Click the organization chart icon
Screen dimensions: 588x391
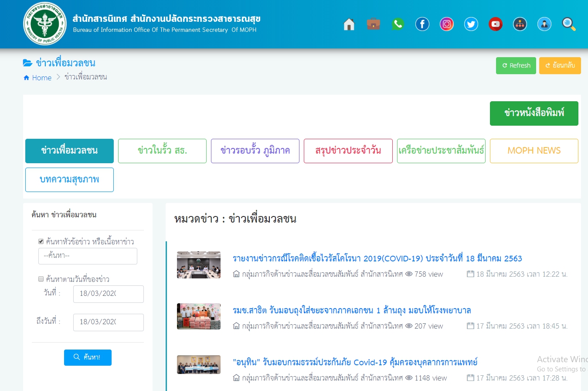pos(520,24)
